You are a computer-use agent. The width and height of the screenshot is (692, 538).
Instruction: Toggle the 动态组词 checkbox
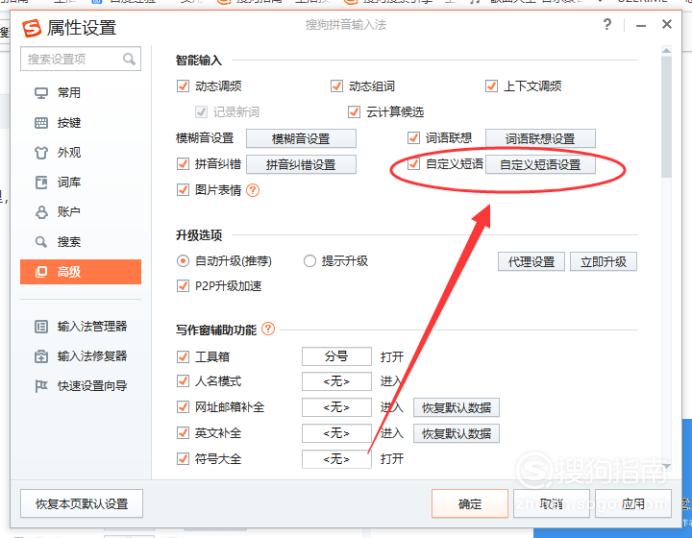pyautogui.click(x=337, y=86)
